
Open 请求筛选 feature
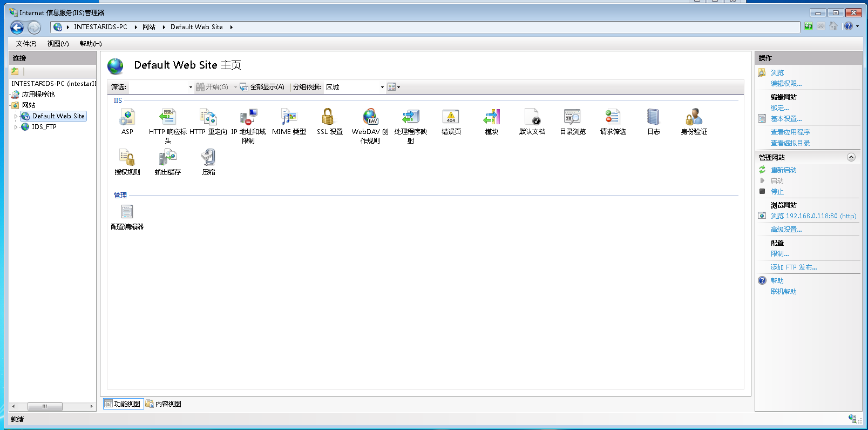tap(613, 122)
